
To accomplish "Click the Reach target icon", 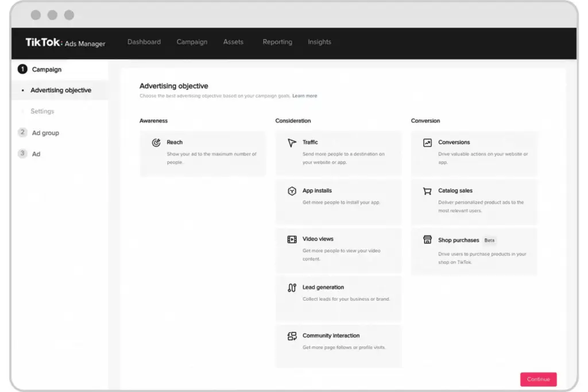I will coord(156,143).
